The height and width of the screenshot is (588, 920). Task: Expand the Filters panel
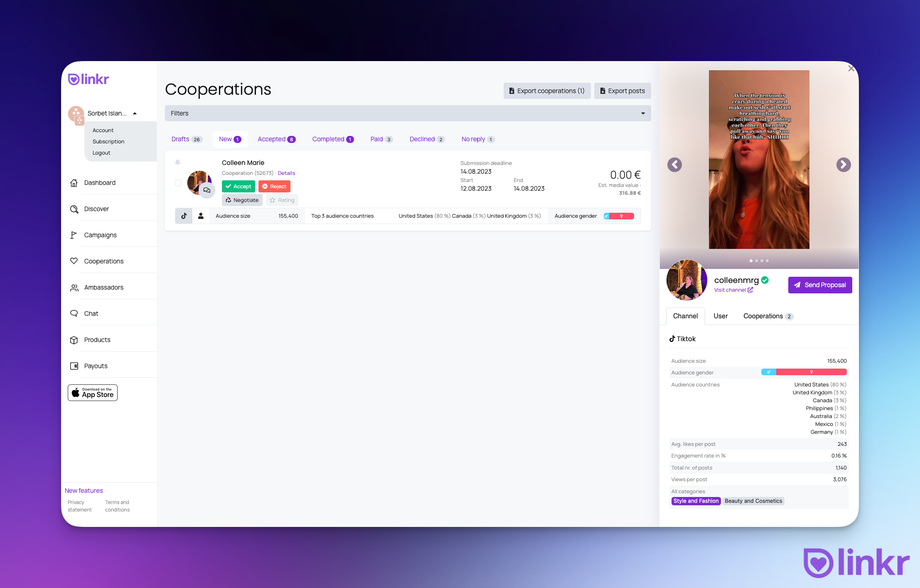coord(643,113)
